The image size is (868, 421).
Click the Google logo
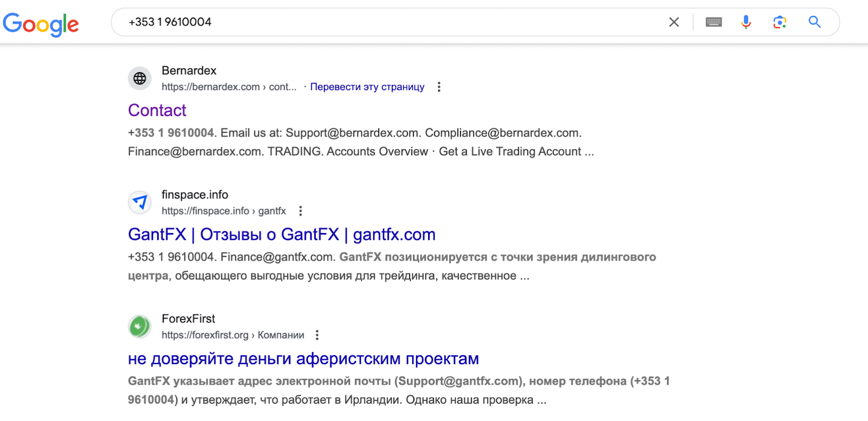coord(41,23)
